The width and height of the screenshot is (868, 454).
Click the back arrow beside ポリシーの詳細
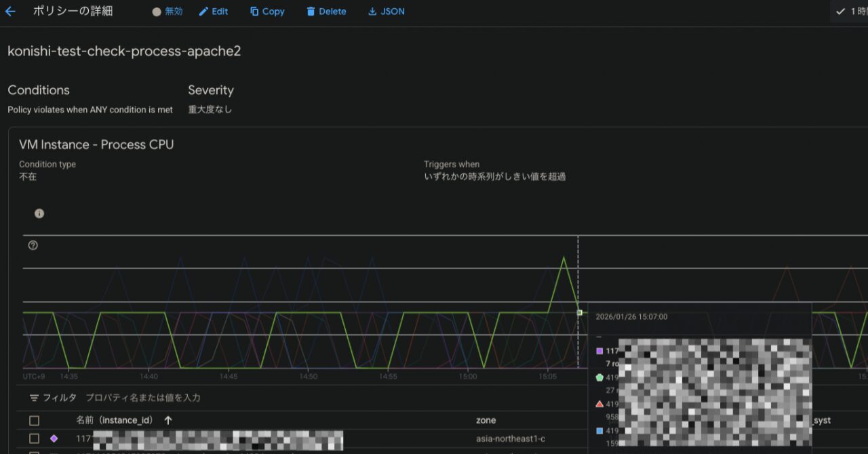coord(10,12)
